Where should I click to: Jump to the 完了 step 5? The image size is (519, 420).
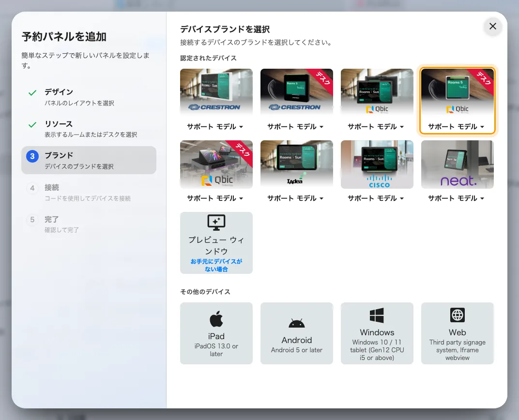tap(89, 224)
